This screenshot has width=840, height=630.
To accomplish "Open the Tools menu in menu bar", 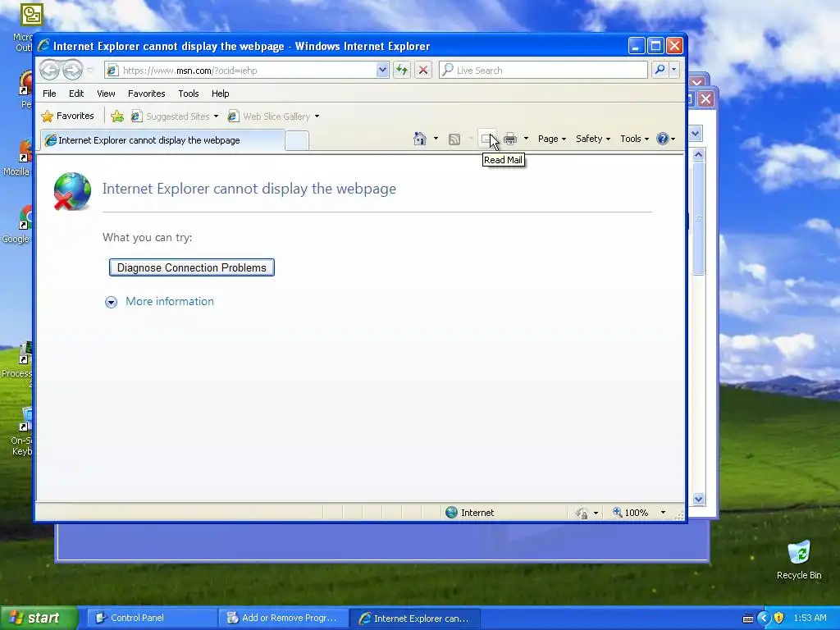I will click(x=189, y=94).
